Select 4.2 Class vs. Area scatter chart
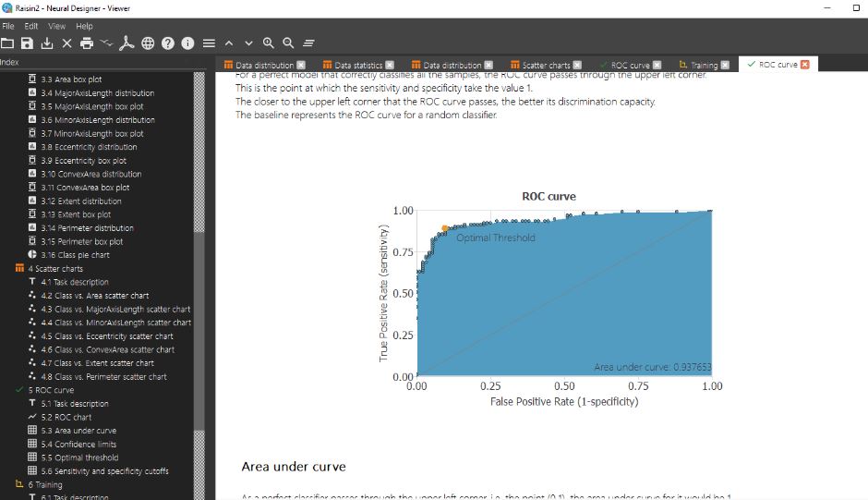 pyautogui.click(x=95, y=296)
